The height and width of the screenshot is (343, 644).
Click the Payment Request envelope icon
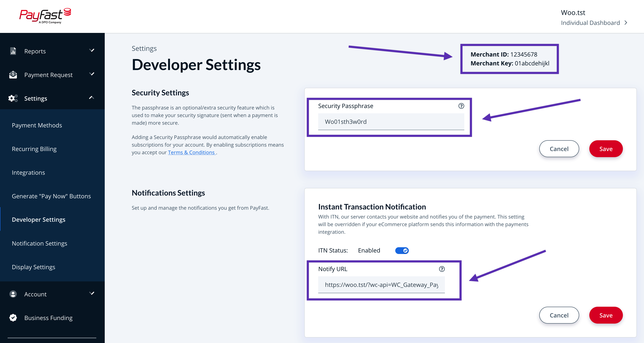(x=13, y=75)
